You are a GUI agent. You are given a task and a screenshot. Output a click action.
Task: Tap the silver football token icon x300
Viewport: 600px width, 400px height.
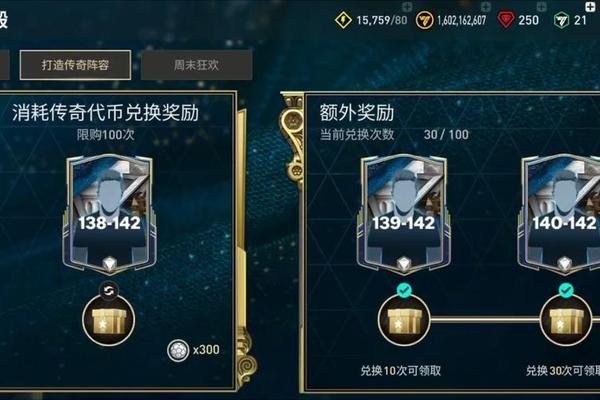click(x=178, y=350)
